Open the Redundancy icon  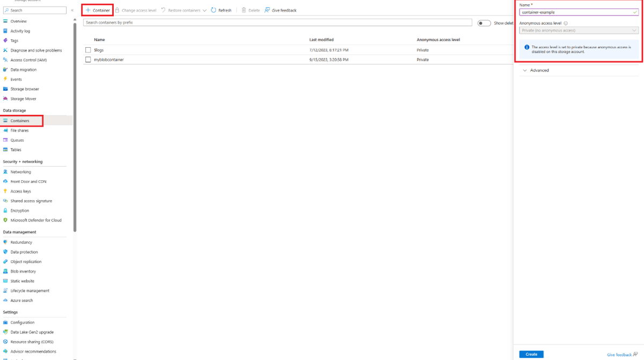(5, 242)
